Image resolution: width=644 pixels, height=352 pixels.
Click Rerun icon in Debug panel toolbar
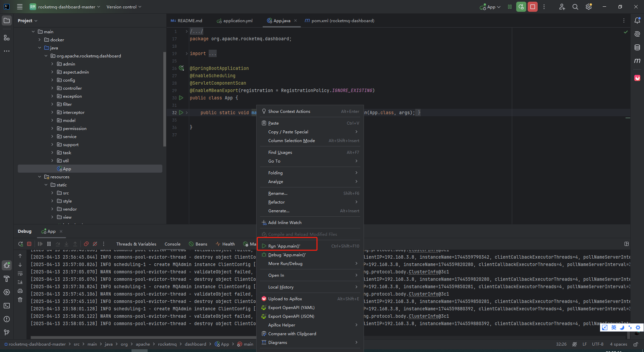tap(20, 244)
